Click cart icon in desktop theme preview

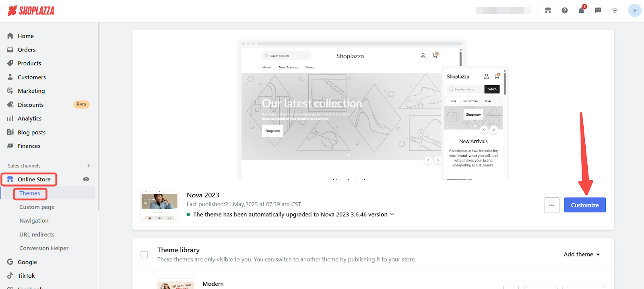coord(435,55)
